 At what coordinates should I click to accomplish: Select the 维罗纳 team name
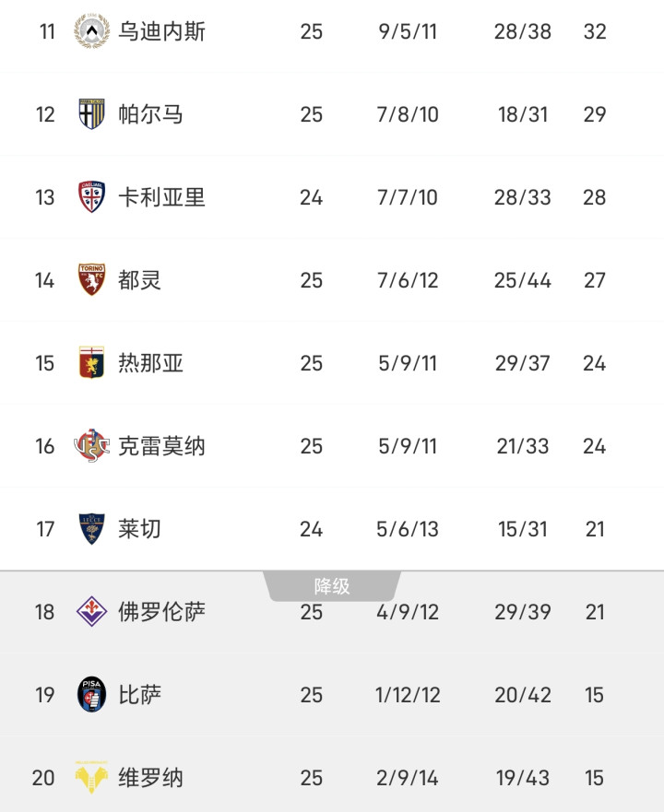point(150,778)
